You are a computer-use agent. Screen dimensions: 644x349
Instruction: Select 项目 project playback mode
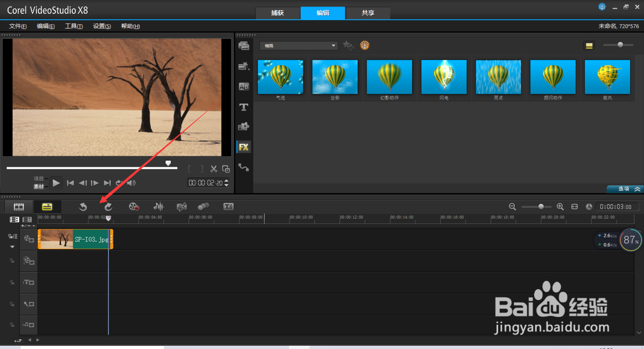coord(39,179)
